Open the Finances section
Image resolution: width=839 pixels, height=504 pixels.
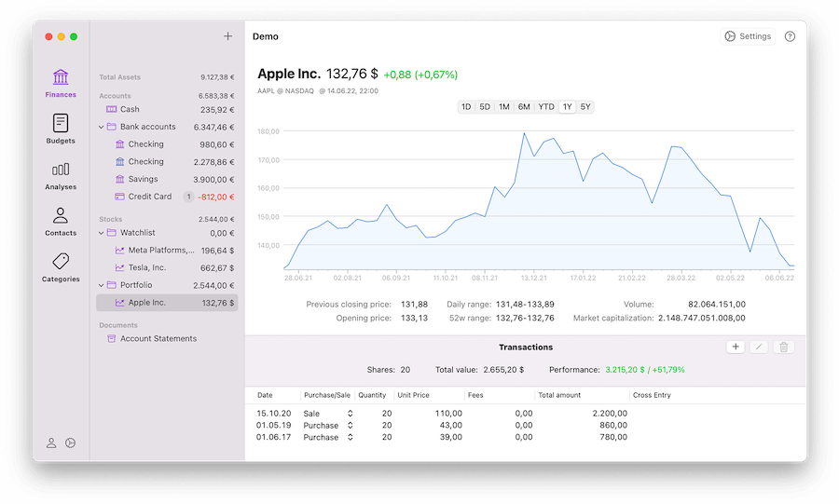point(61,82)
